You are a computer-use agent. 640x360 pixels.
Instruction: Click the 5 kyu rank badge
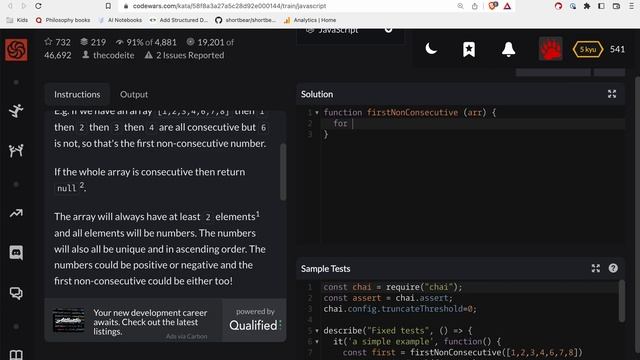588,49
